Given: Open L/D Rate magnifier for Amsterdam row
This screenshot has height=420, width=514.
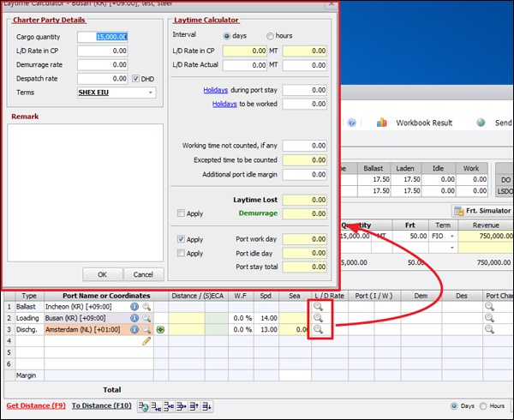Looking at the screenshot, I should (x=318, y=329).
